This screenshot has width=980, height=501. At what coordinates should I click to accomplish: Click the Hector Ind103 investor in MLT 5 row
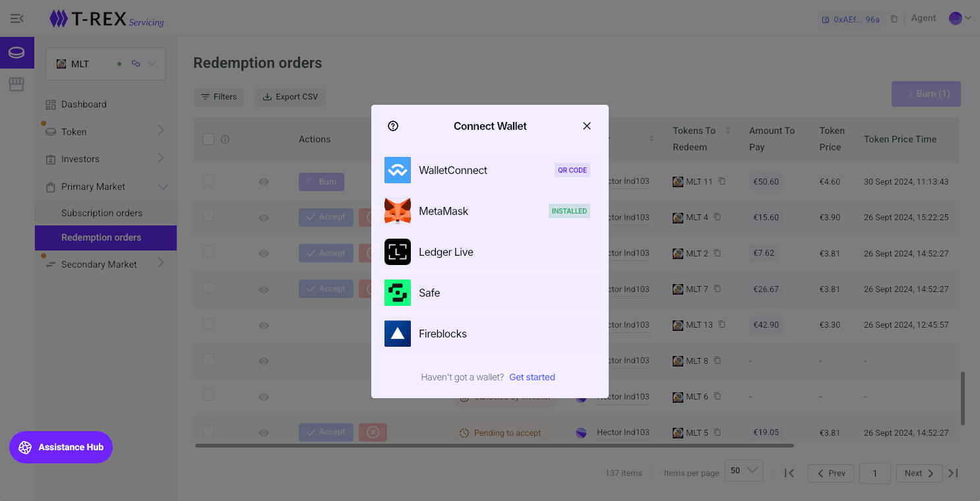pos(623,432)
